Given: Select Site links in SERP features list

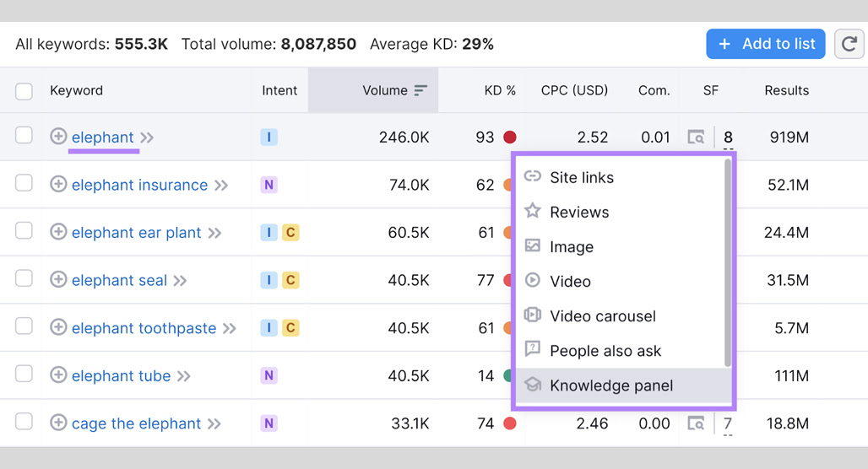Looking at the screenshot, I should click(x=620, y=177).
